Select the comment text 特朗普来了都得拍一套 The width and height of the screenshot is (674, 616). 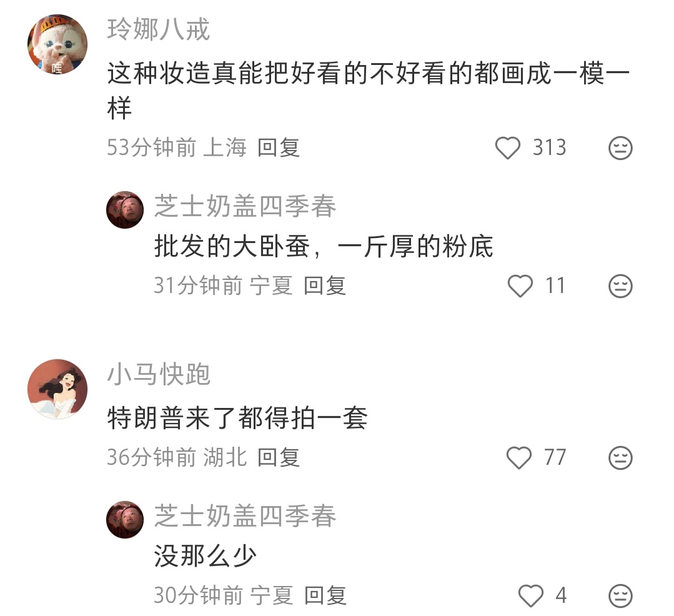[238, 418]
